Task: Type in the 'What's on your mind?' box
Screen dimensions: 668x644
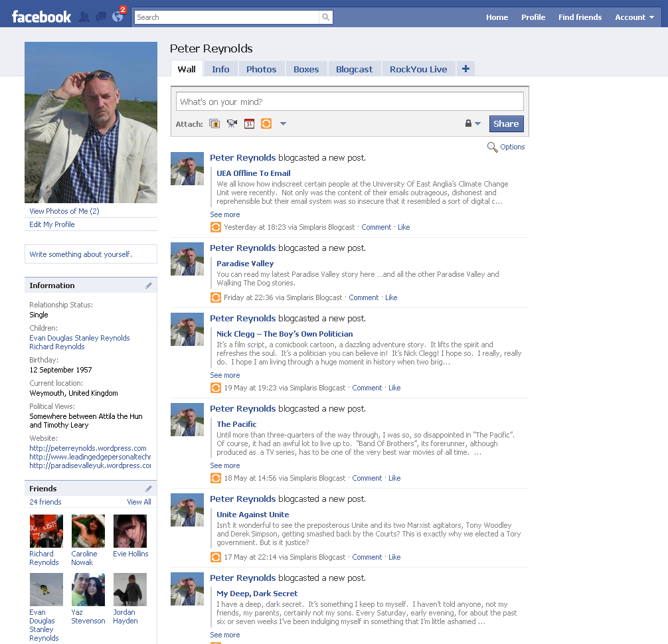Action: click(x=349, y=102)
